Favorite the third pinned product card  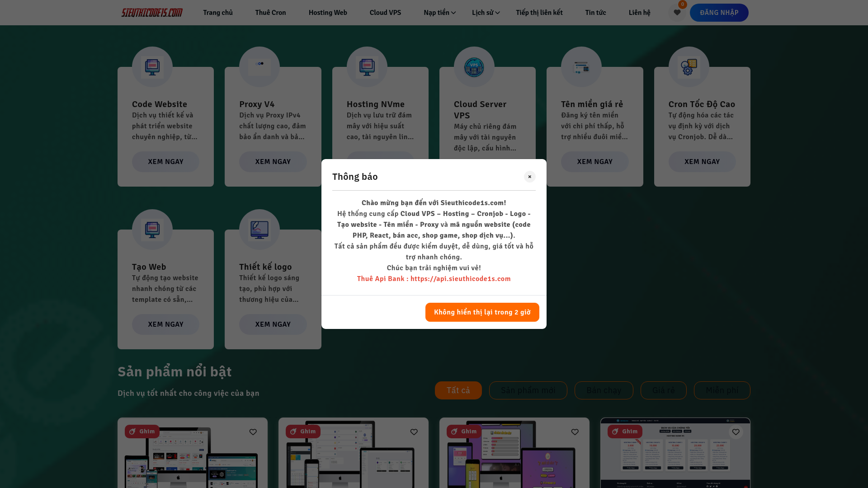click(x=575, y=432)
